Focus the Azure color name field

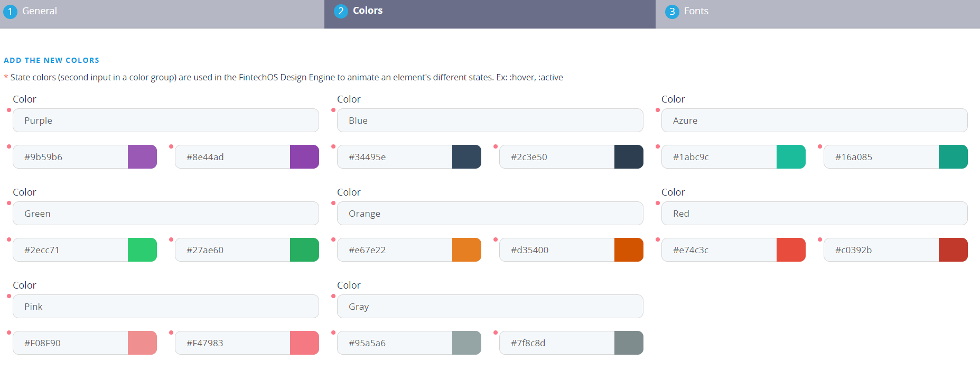click(814, 121)
